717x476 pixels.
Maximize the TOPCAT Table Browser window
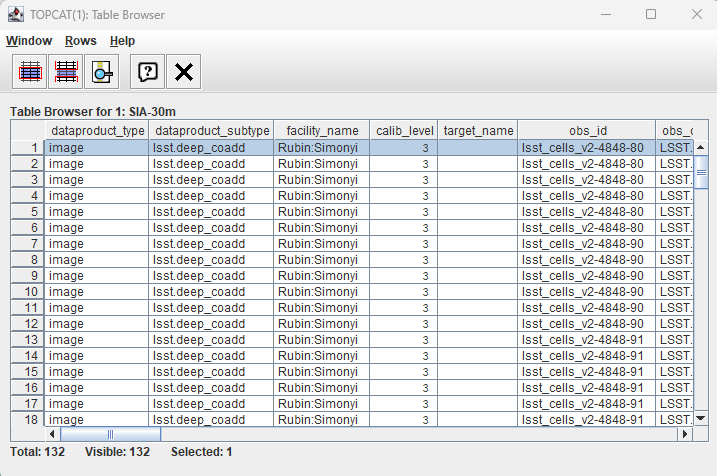651,15
